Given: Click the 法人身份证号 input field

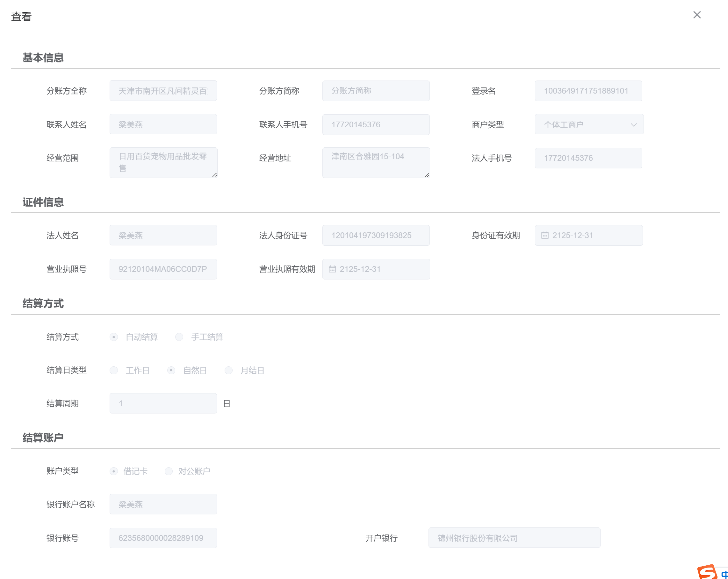Looking at the screenshot, I should (x=376, y=235).
